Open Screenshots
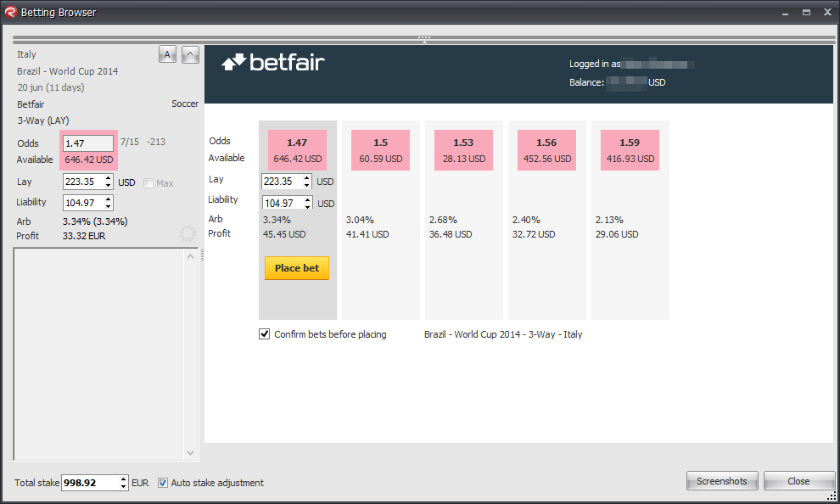Viewport: 840px width, 504px height. (721, 481)
